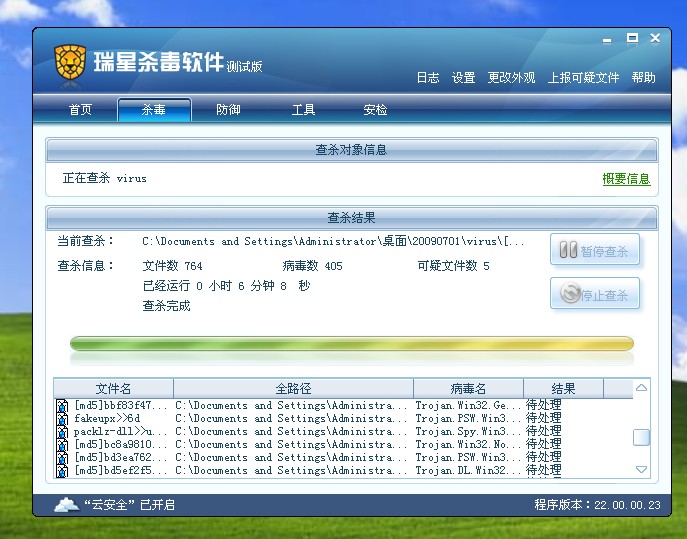The width and height of the screenshot is (687, 539).
Task: Click the results list scroll down arrow
Action: pyautogui.click(x=641, y=469)
